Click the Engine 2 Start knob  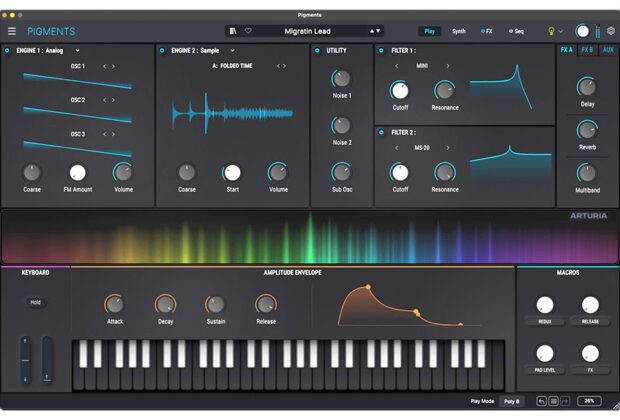[232, 173]
